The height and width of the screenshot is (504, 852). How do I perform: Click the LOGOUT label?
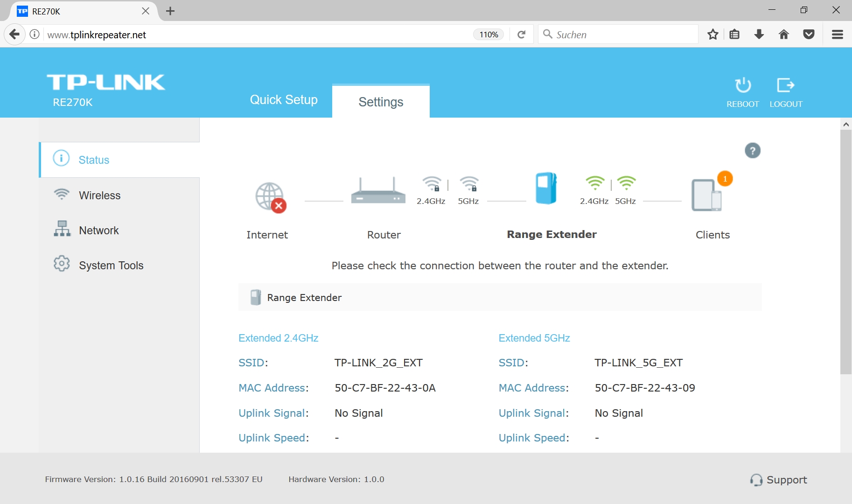(786, 104)
